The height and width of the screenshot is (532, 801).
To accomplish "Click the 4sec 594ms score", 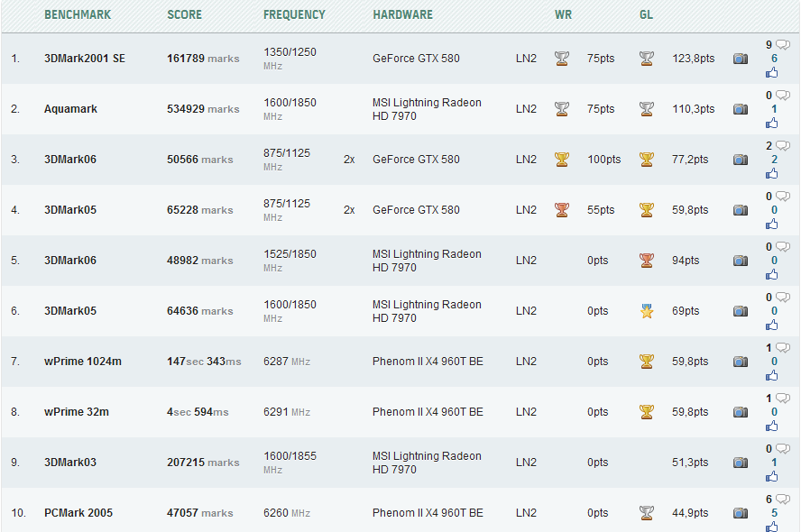I will pos(198,412).
